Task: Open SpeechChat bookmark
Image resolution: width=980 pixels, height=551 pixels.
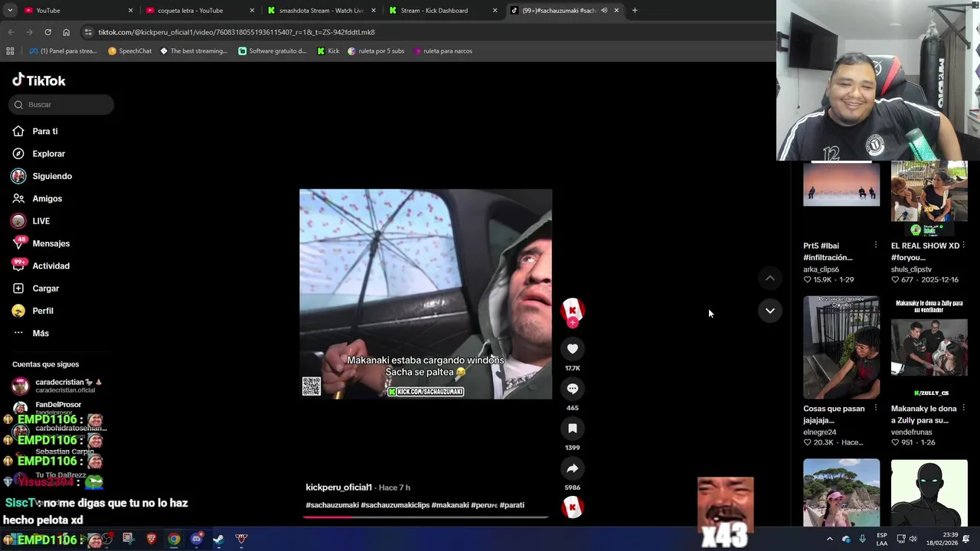Action: point(129,51)
